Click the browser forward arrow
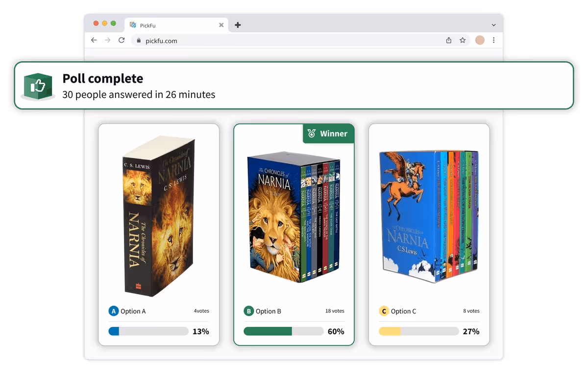Viewport: 588px width, 373px height. point(108,41)
